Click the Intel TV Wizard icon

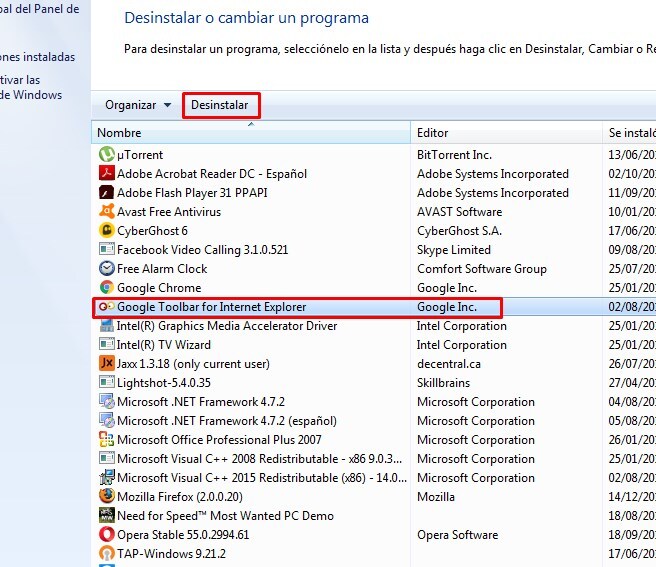(x=107, y=344)
